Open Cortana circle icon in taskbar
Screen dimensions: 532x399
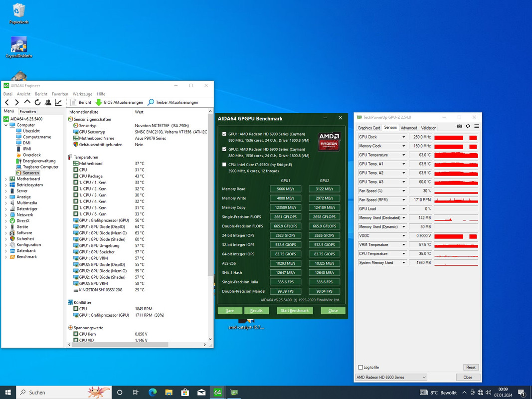tap(120, 392)
